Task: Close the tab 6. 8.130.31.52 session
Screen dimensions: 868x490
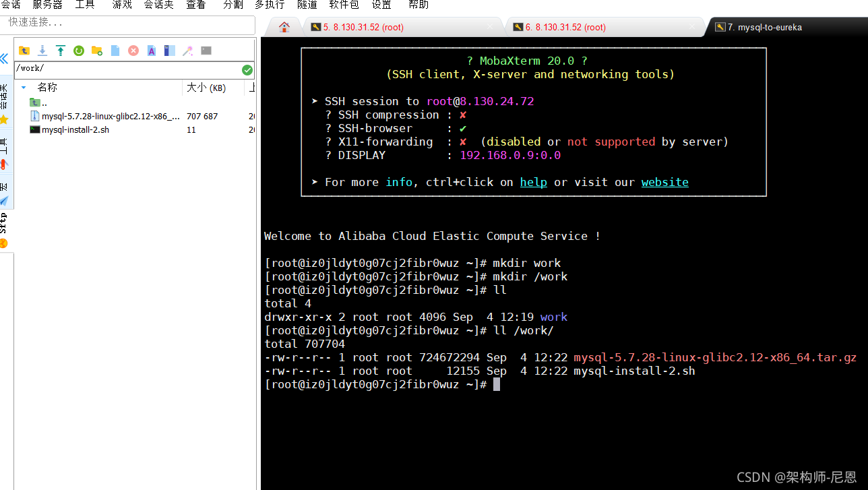Action: click(692, 27)
